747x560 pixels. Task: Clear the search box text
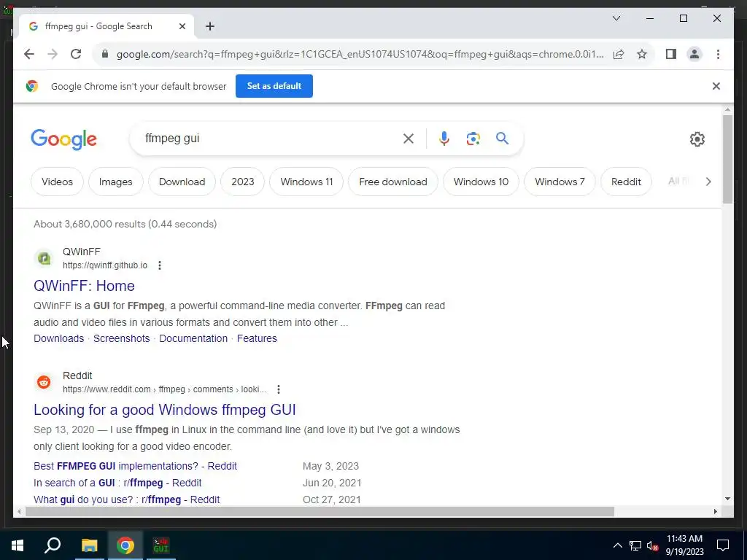tap(409, 139)
